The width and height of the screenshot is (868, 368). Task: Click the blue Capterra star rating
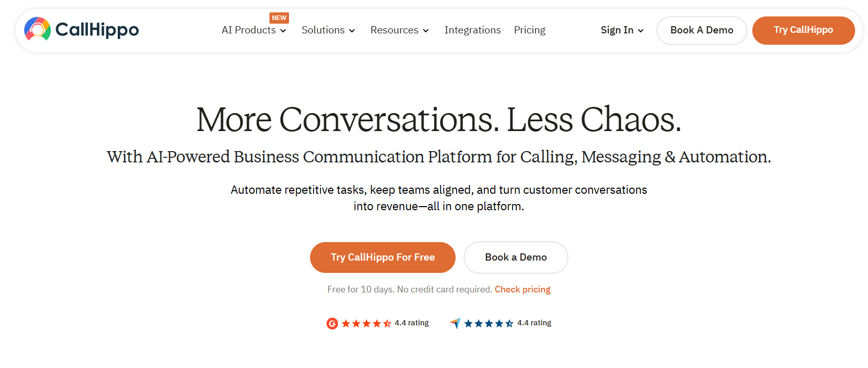tap(489, 323)
